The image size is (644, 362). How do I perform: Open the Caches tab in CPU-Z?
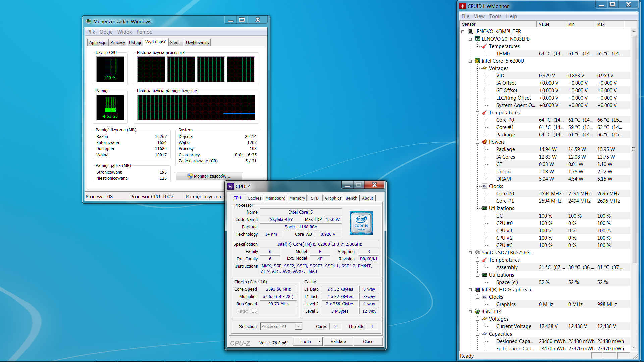(x=254, y=198)
